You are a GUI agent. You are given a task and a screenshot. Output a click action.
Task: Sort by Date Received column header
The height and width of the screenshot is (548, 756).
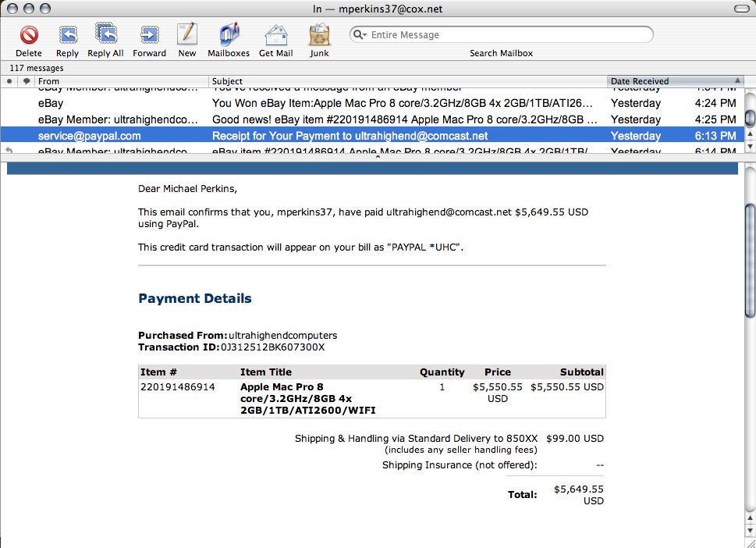(x=675, y=81)
